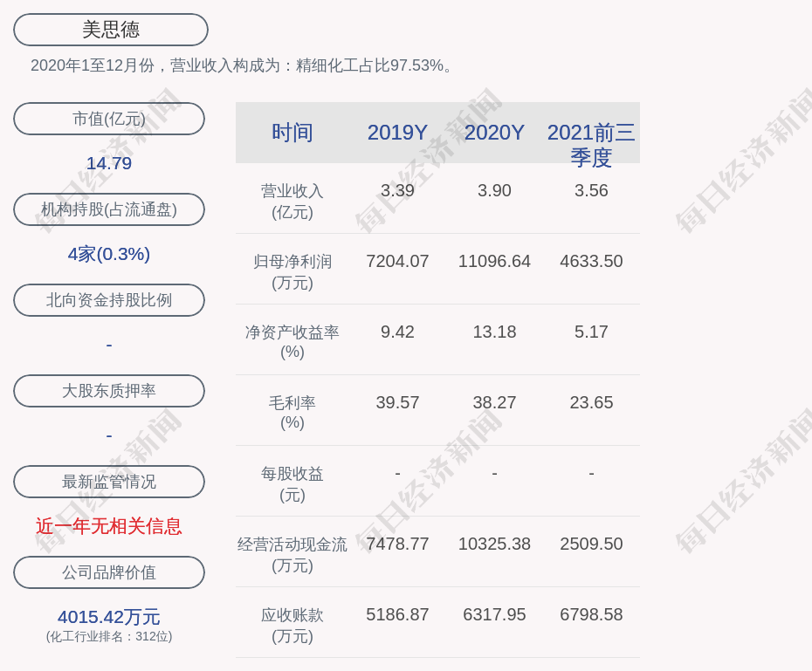812x671 pixels.
Task: Click the 最新监管情况 label pill
Action: (x=109, y=482)
